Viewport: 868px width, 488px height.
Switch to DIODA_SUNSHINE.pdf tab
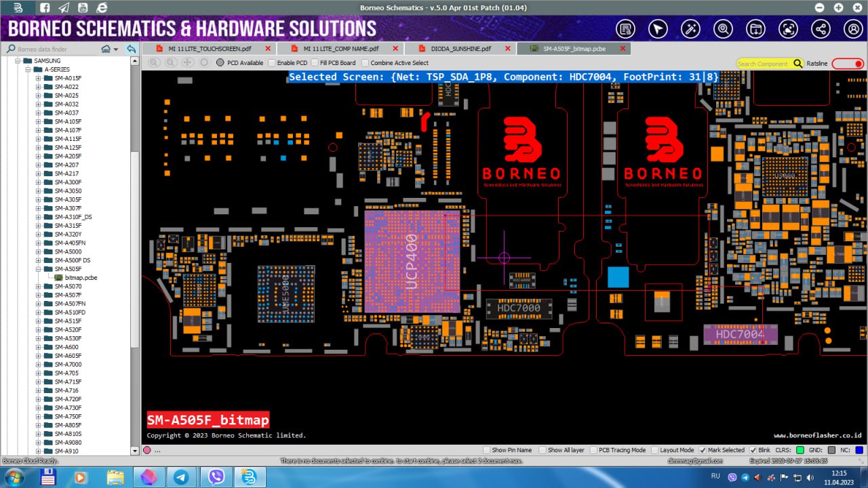point(460,49)
